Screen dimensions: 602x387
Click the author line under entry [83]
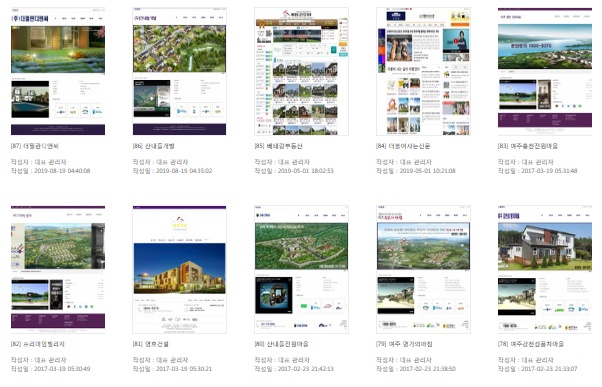tap(526, 162)
